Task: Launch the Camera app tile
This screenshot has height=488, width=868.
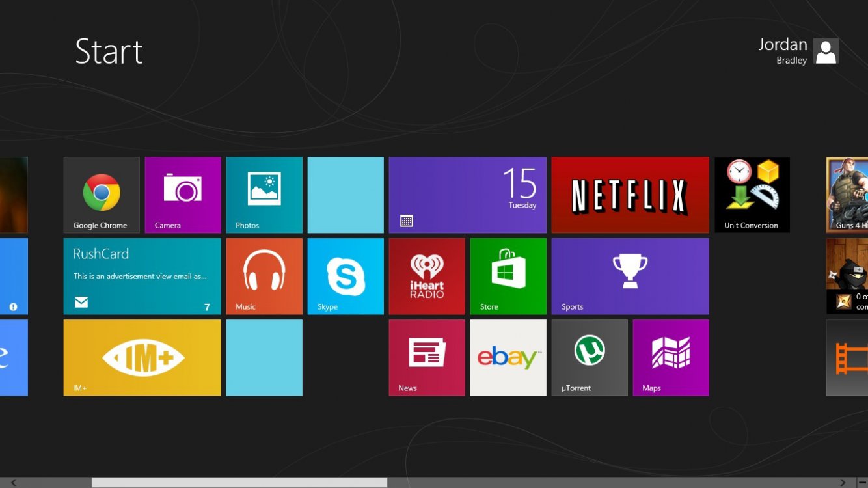Action: [x=183, y=195]
